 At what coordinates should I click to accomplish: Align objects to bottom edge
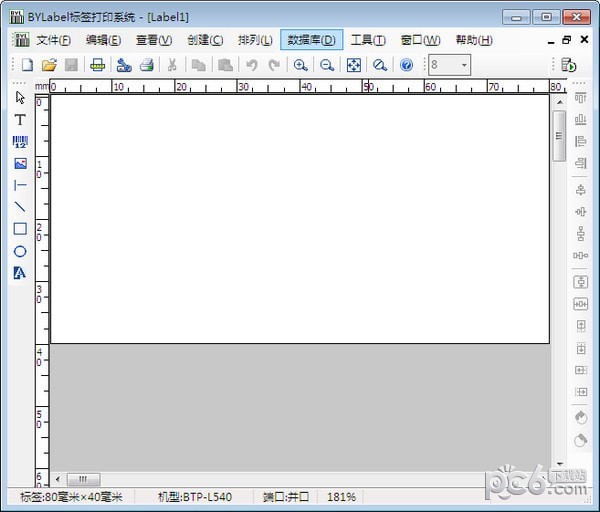coord(580,120)
